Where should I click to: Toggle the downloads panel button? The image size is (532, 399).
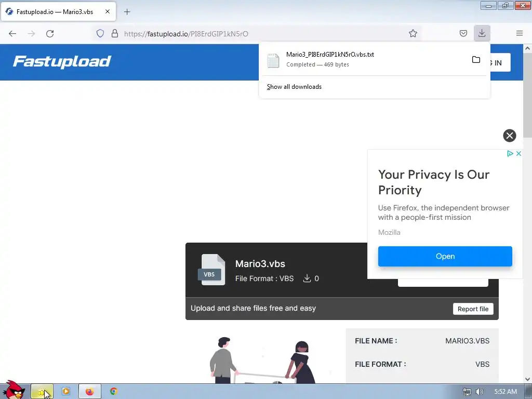tap(482, 33)
